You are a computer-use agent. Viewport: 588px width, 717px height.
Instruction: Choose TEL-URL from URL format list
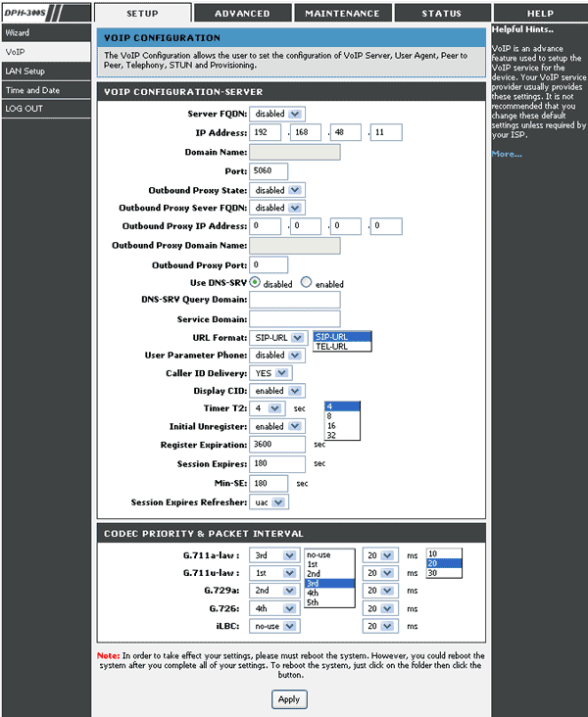coord(342,347)
